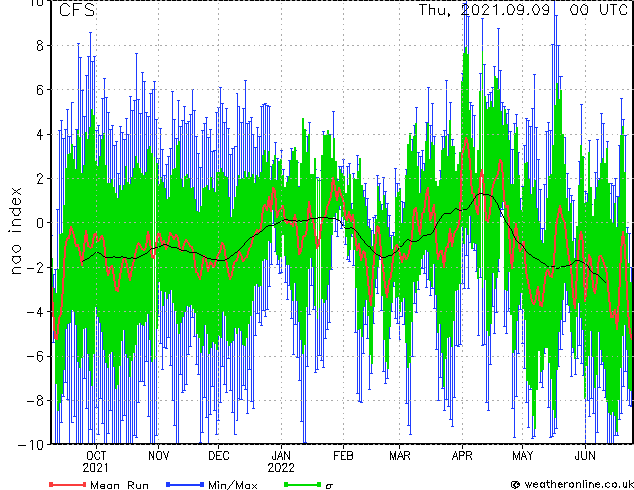Select the red Mean Run legend line
Screen dimensions: 634x490
point(68,484)
